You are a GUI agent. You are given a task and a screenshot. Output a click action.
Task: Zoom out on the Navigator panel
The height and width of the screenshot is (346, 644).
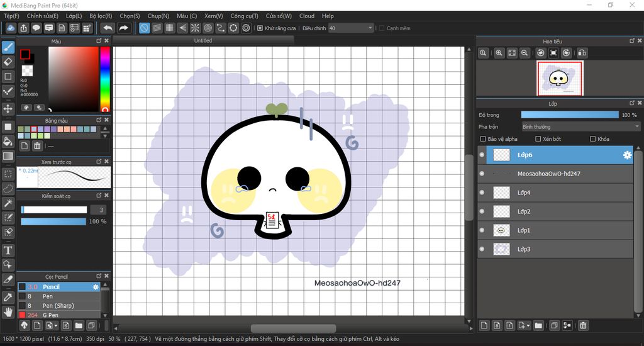coord(525,53)
